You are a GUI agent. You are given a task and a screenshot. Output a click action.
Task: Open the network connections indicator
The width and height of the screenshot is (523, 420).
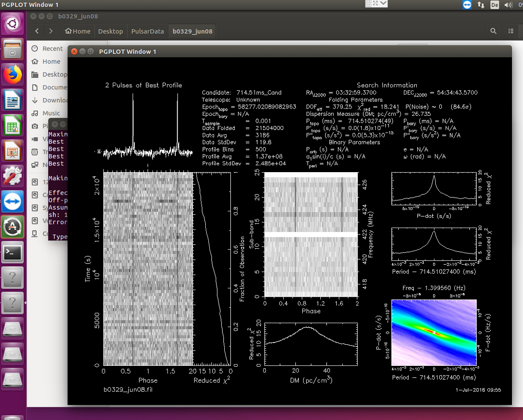(x=481, y=5)
